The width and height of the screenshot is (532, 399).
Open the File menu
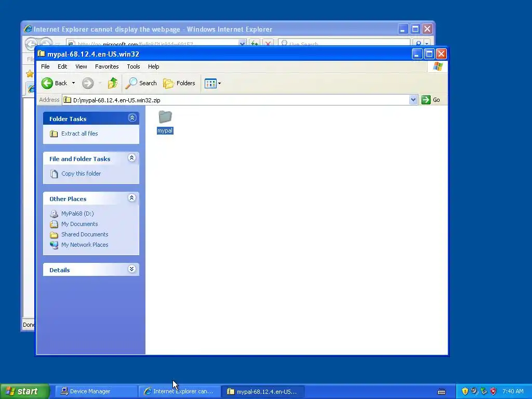[x=45, y=66]
